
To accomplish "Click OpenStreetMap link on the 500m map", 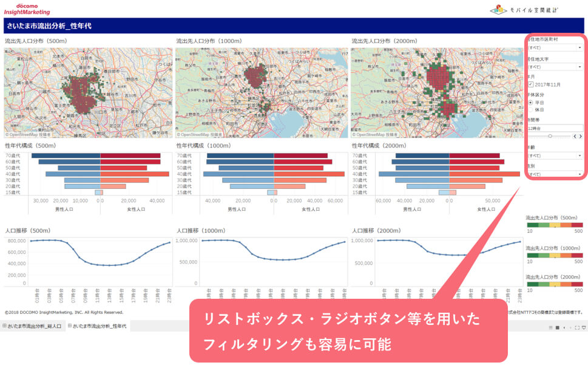I will click(x=28, y=134).
